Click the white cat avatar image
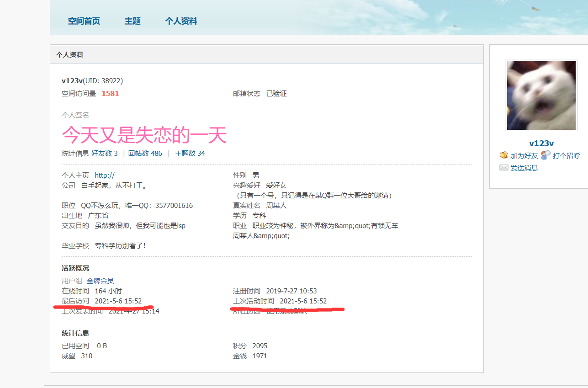This screenshot has width=588, height=388. [541, 96]
